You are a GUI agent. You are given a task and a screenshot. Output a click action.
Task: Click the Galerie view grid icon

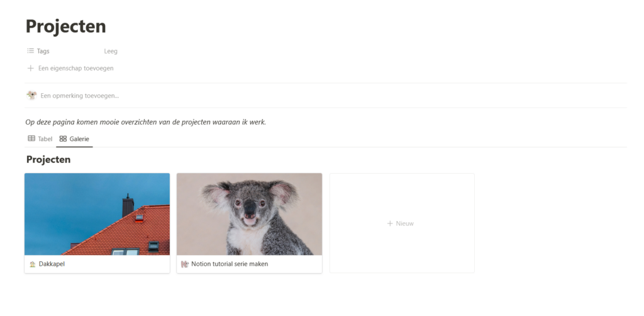tap(63, 138)
